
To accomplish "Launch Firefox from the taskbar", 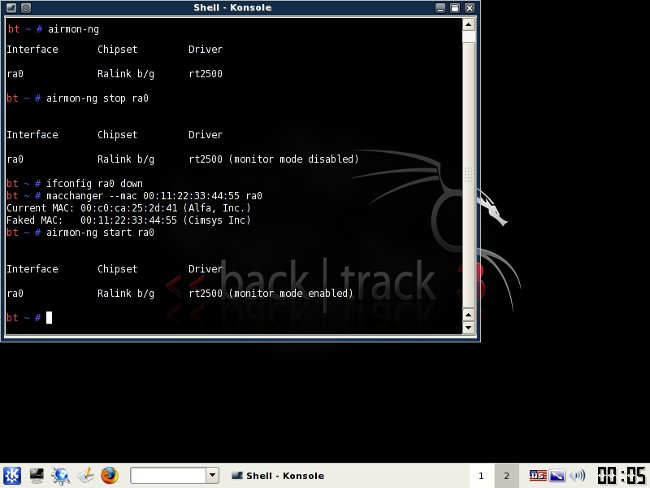I will [x=109, y=476].
